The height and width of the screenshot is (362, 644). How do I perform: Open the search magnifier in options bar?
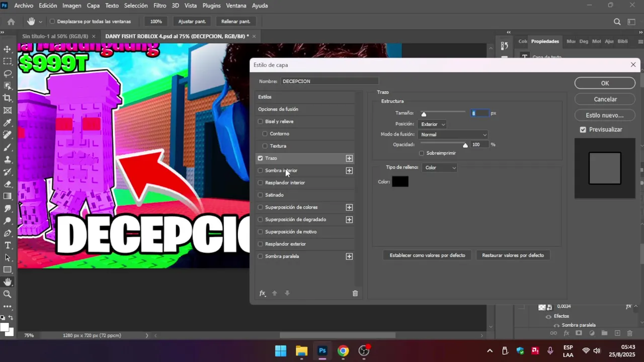[x=617, y=22]
